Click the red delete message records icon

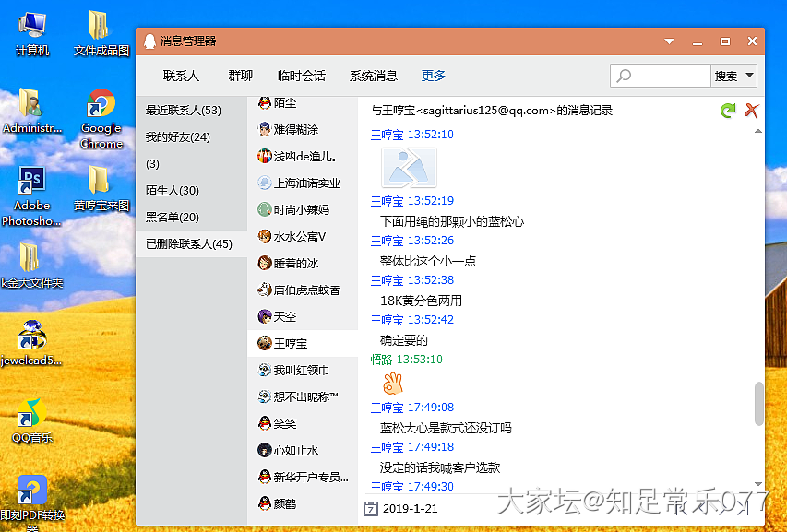pyautogui.click(x=752, y=111)
